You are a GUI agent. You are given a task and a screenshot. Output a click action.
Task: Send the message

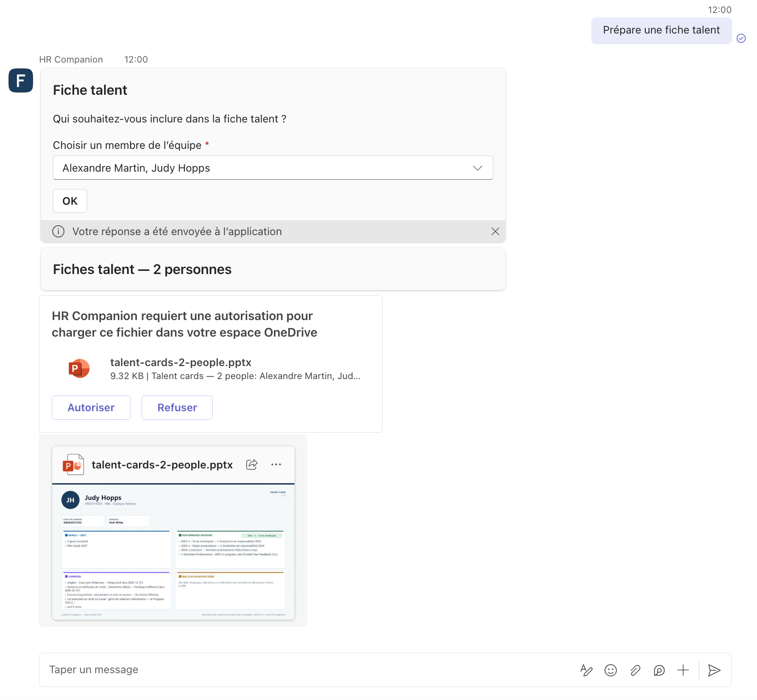[x=714, y=670]
